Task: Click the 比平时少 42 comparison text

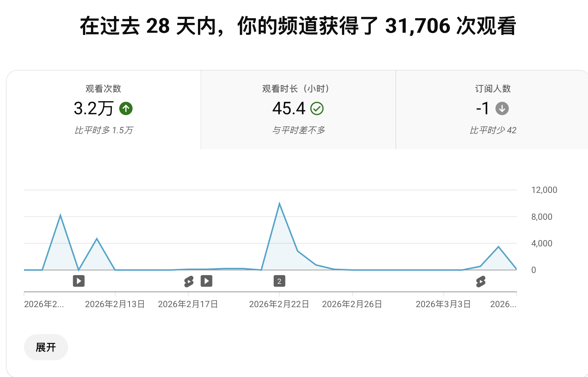Action: [x=493, y=130]
